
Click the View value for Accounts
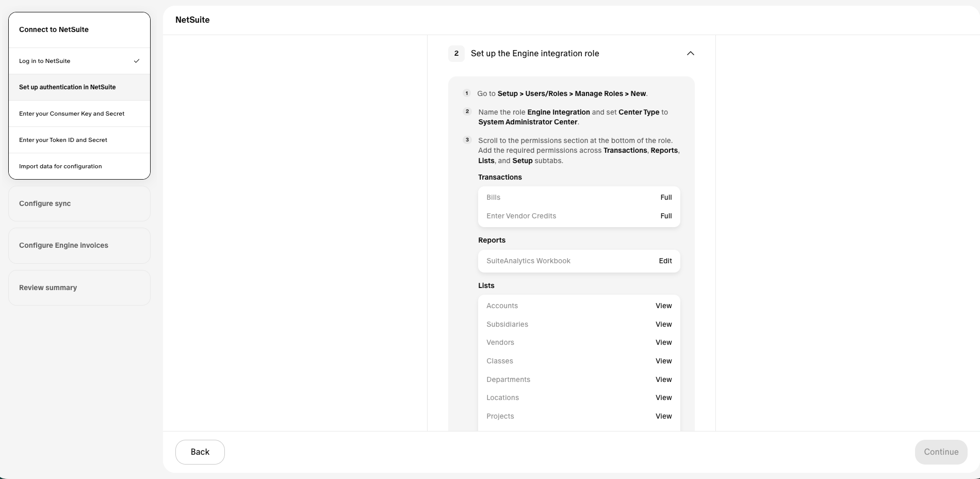(x=664, y=306)
